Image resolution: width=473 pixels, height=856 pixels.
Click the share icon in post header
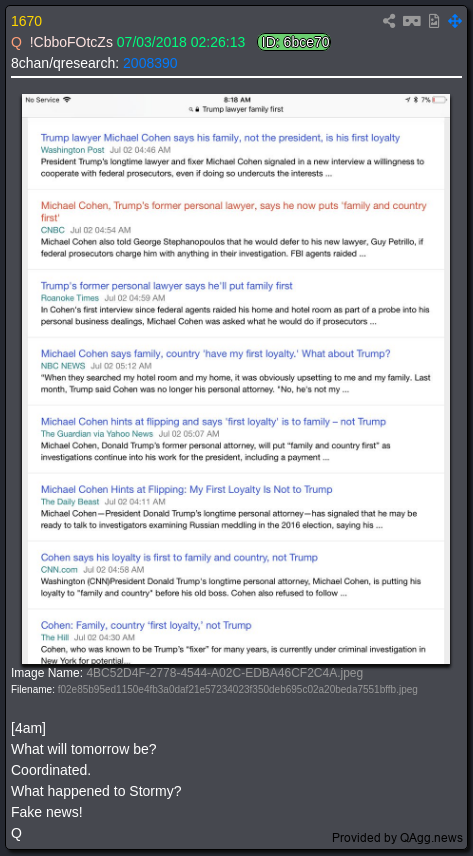point(389,21)
